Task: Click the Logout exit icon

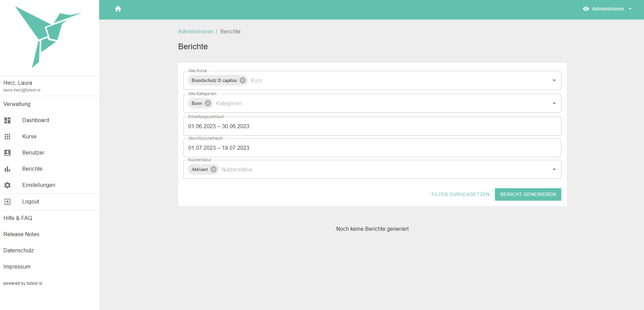Action: point(7,202)
